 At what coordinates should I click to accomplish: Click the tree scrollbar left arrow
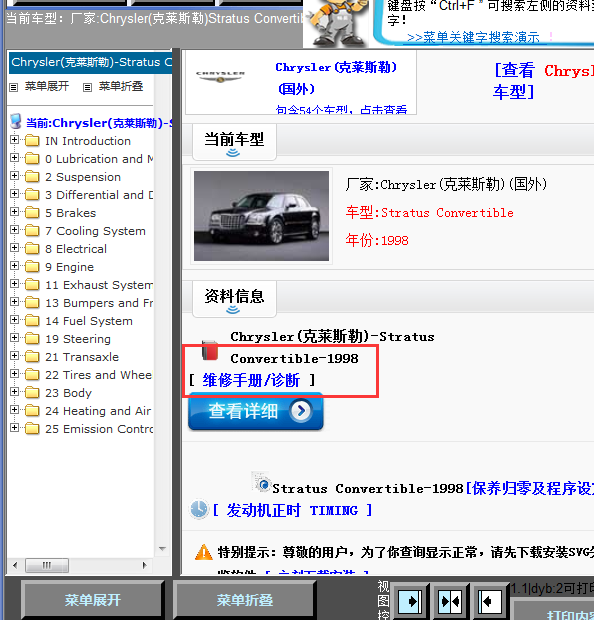(x=15, y=565)
